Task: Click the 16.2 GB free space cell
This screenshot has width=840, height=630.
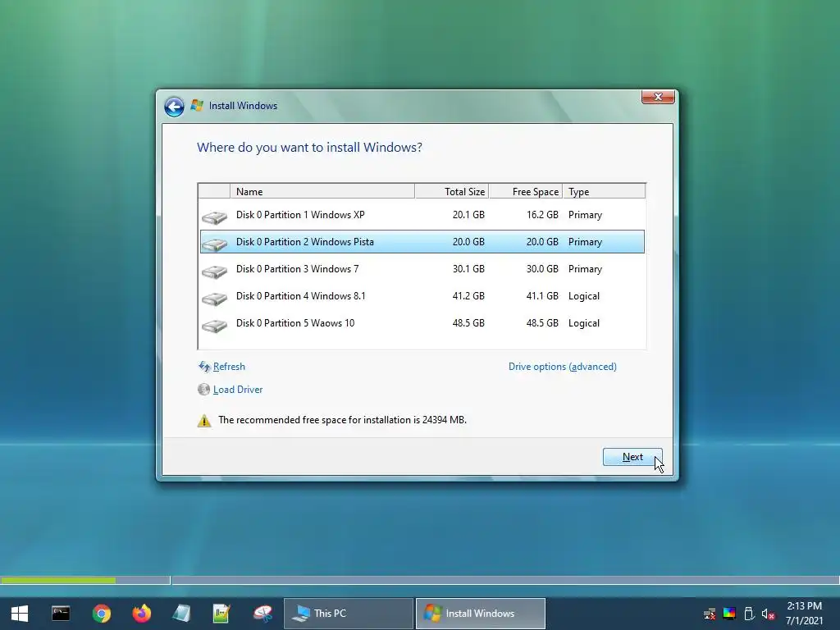Action: click(x=542, y=215)
